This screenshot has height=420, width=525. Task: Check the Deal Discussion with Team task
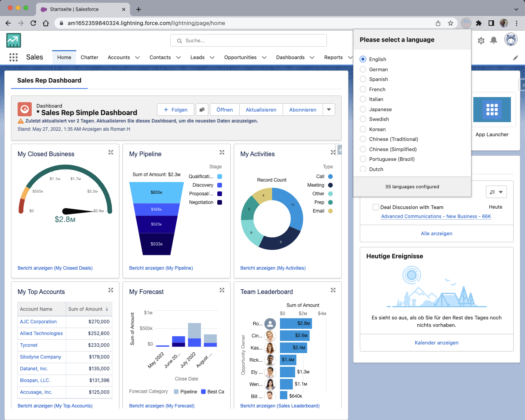[376, 207]
